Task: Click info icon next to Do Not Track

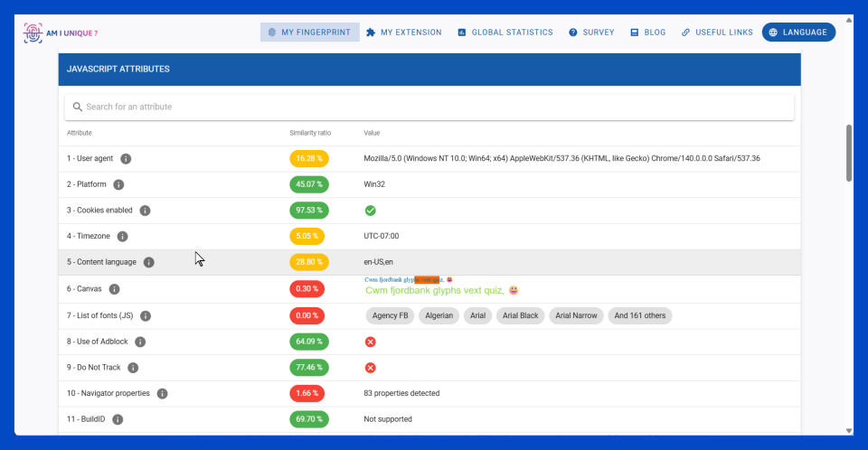Action: point(133,368)
